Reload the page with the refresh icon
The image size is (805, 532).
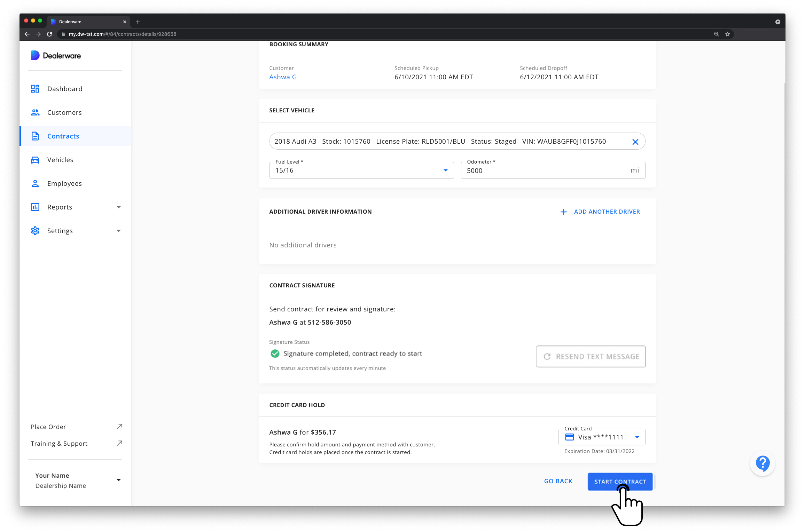(x=49, y=34)
